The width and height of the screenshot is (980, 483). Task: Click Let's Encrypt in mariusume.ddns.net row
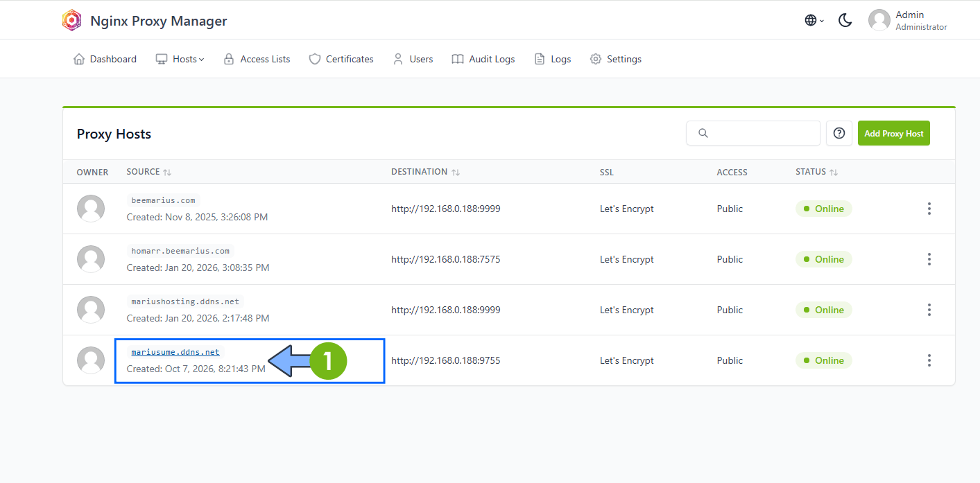coord(627,360)
